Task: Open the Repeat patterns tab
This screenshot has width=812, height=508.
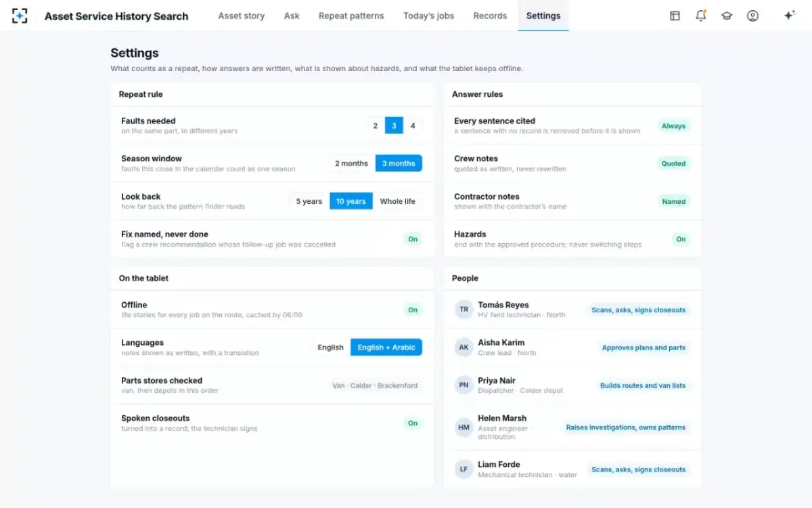Action: click(x=351, y=16)
